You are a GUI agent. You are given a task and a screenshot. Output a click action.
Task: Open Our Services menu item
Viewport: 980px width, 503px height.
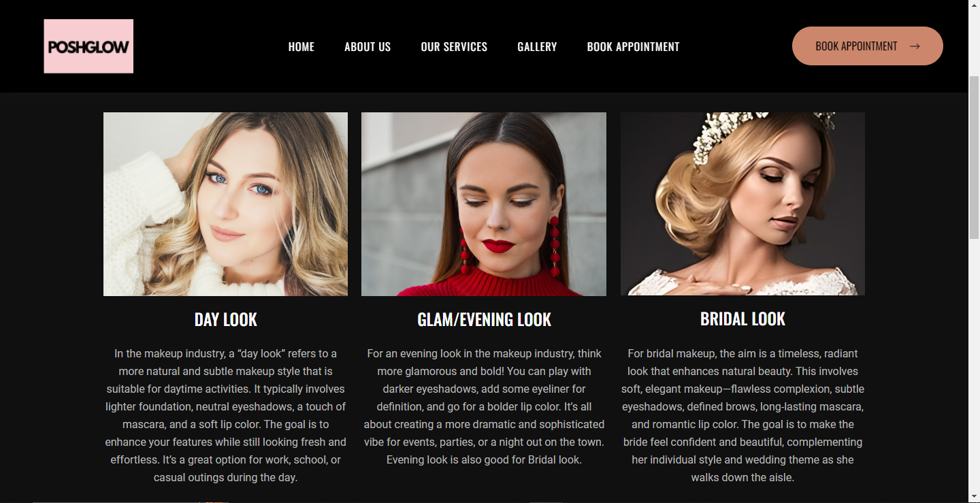[454, 47]
